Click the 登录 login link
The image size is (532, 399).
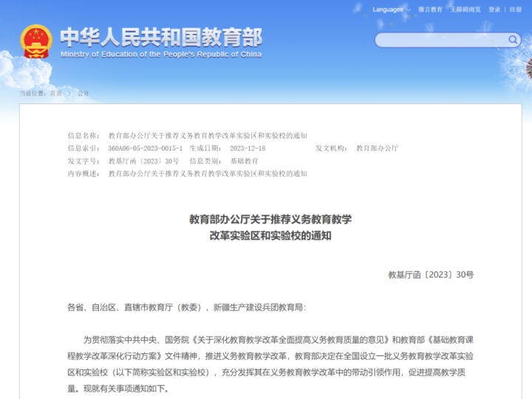point(494,10)
